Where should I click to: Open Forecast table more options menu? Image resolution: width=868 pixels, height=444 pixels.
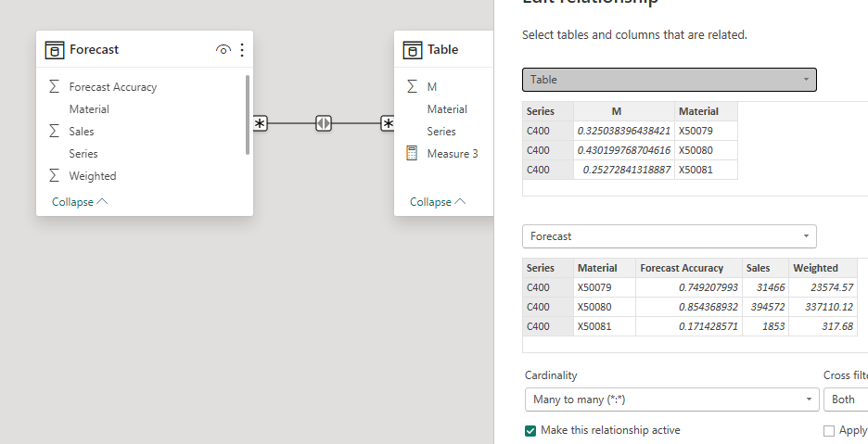click(x=242, y=50)
